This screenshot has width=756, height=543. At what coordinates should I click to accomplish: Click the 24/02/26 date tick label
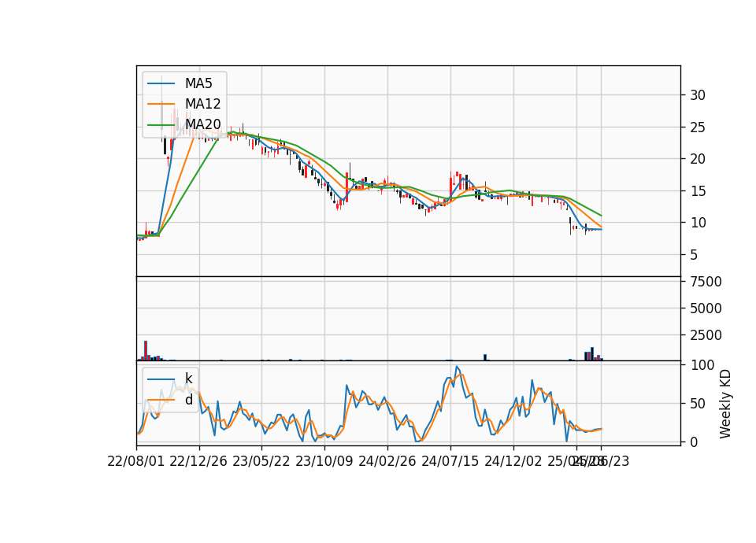click(387, 461)
